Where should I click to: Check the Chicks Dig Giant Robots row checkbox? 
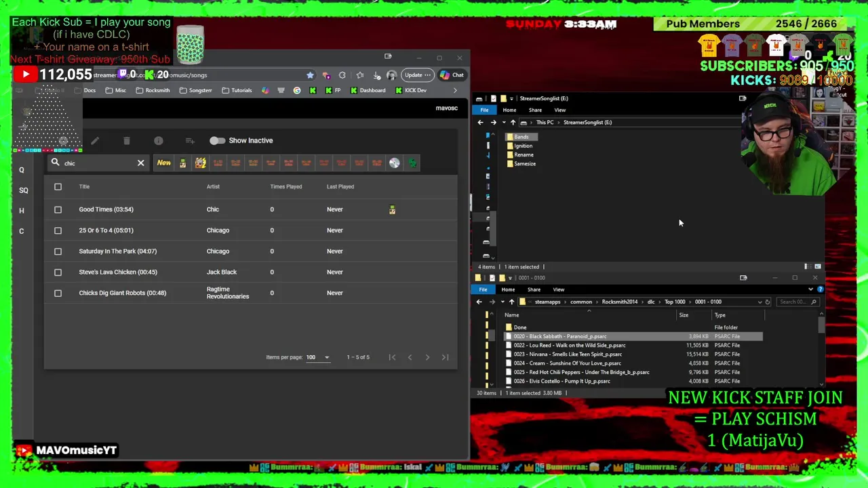[58, 293]
